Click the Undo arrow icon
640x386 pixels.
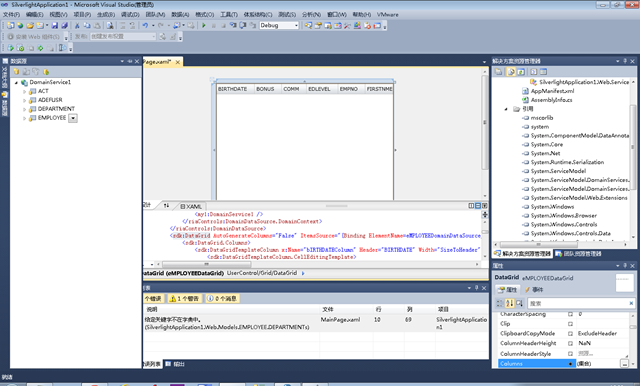[145, 25]
